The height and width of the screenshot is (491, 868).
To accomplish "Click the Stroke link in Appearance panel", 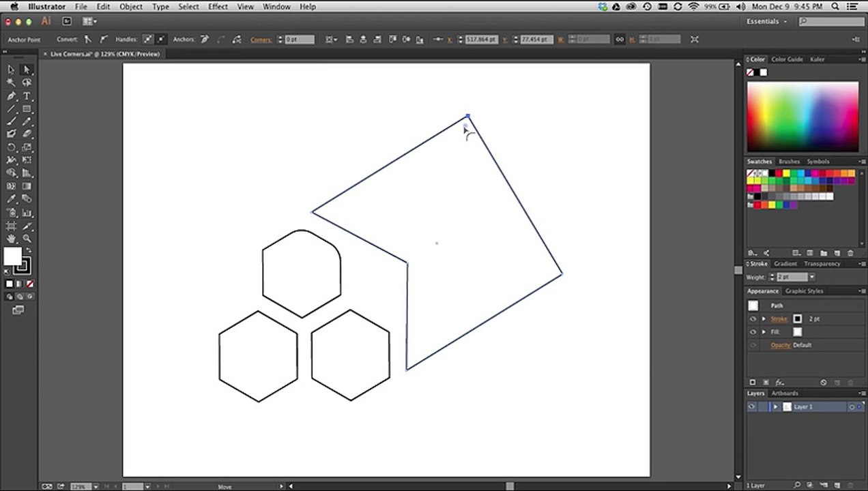I will [x=779, y=319].
